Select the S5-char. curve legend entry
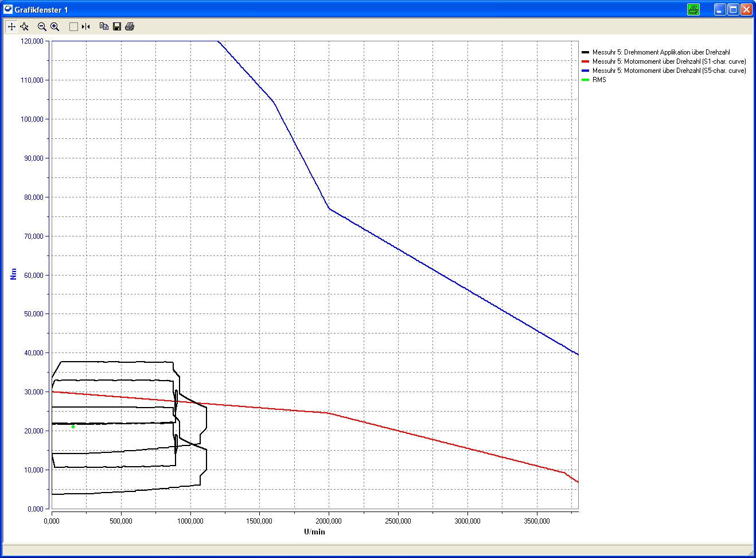 pos(669,71)
